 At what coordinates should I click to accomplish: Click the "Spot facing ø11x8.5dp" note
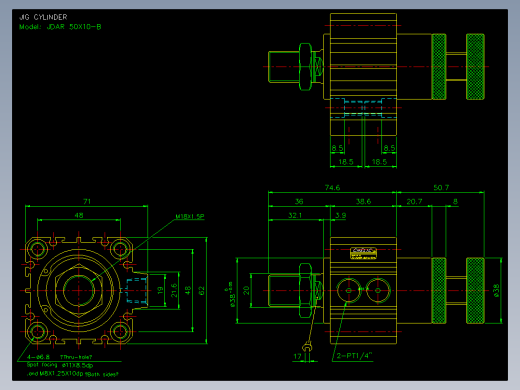(60, 365)
